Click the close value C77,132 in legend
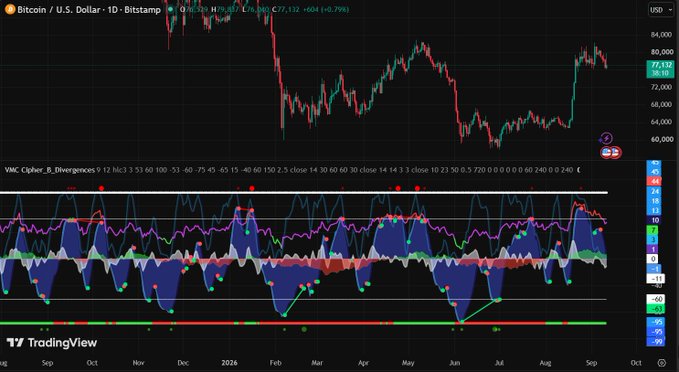This screenshot has height=372, width=679. (x=286, y=9)
